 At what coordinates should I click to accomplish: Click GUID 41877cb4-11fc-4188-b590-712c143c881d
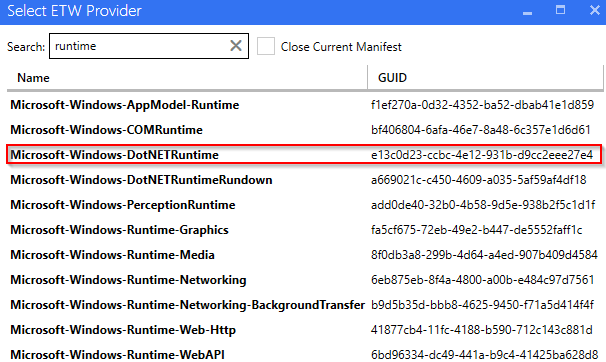click(x=482, y=330)
